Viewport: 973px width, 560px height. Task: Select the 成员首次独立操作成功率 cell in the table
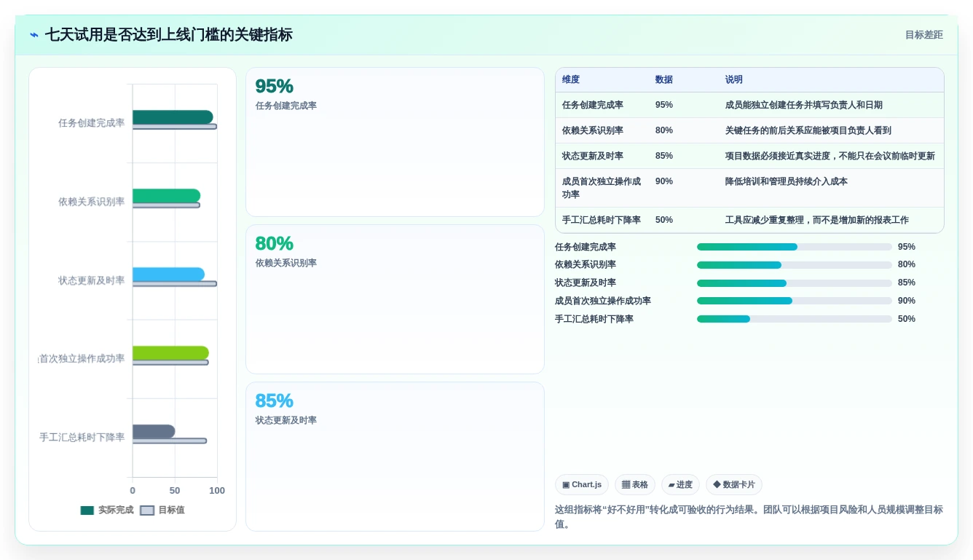(x=602, y=188)
